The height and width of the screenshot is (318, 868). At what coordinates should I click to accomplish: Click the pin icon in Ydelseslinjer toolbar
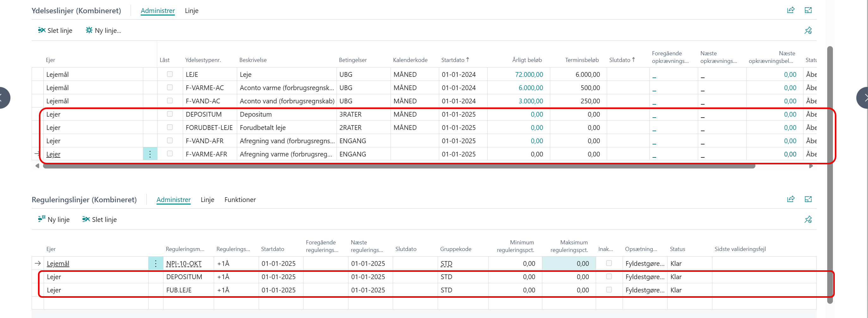(808, 31)
